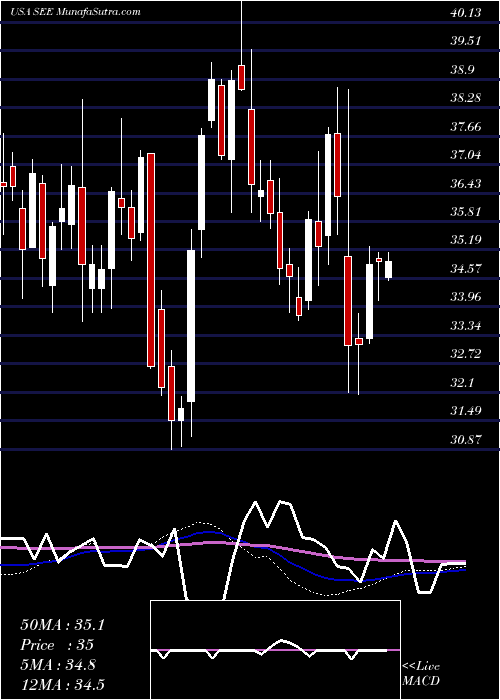
Task: Click the <<Live MACD label
Action: click(x=421, y=673)
